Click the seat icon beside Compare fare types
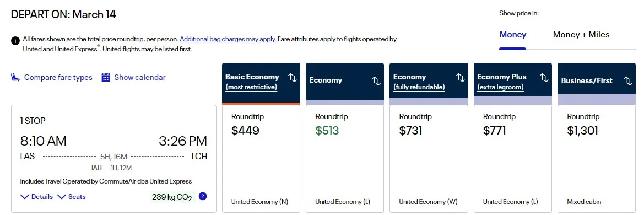 point(15,77)
